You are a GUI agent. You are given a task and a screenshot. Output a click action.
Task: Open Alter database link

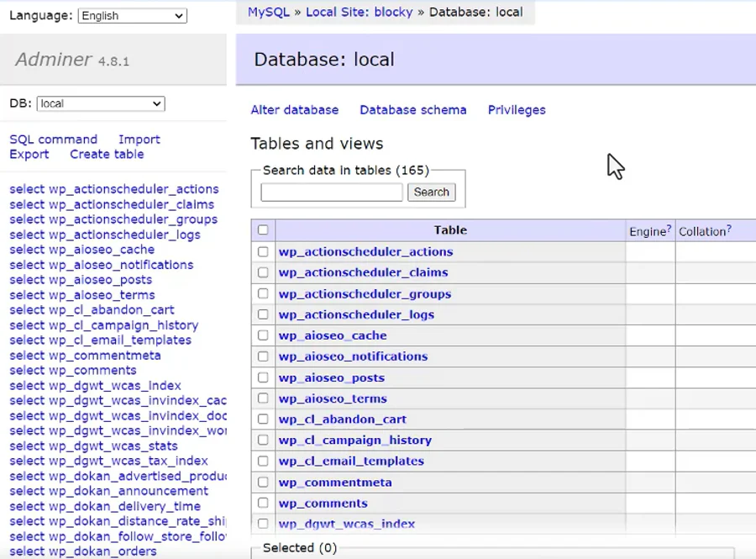coord(295,110)
